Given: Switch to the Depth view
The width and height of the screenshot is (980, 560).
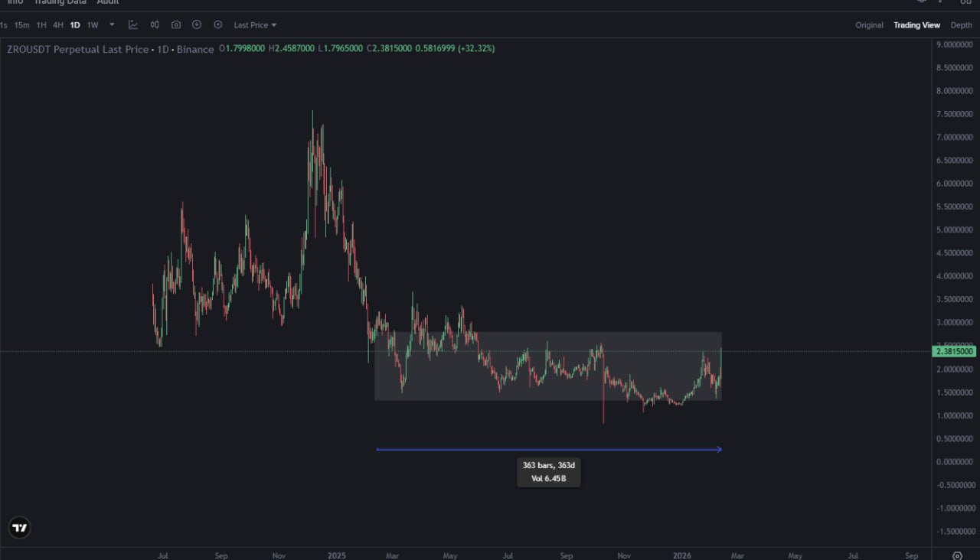Looking at the screenshot, I should (x=961, y=24).
